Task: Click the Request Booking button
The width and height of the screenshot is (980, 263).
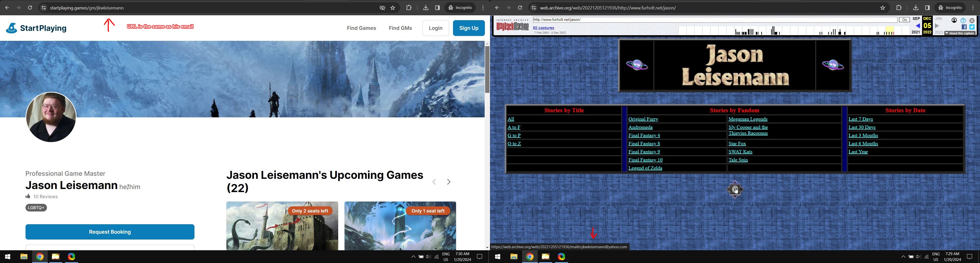Action: (x=109, y=232)
